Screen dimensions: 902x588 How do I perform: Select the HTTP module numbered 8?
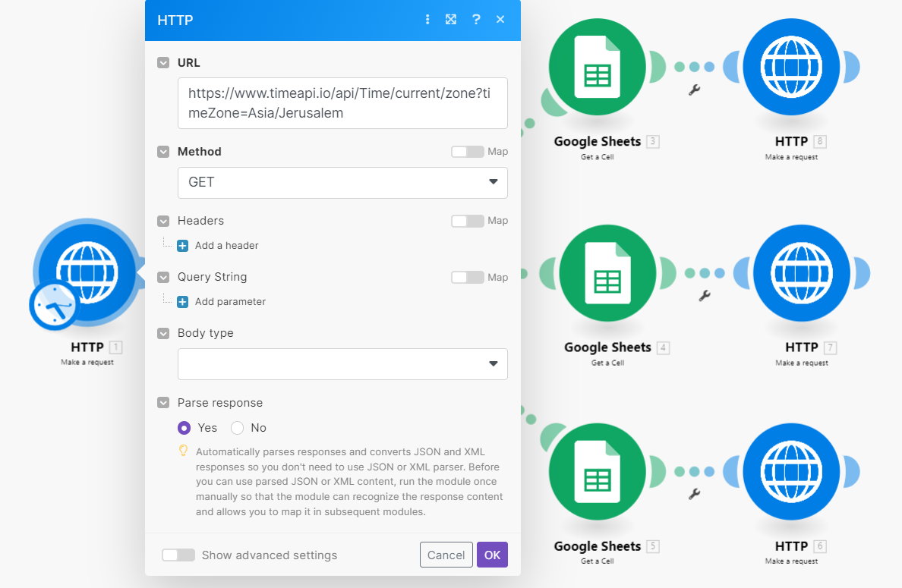tap(791, 68)
